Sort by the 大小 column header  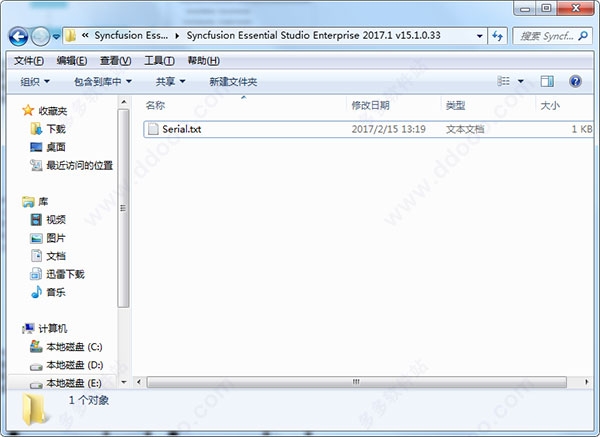pyautogui.click(x=550, y=105)
